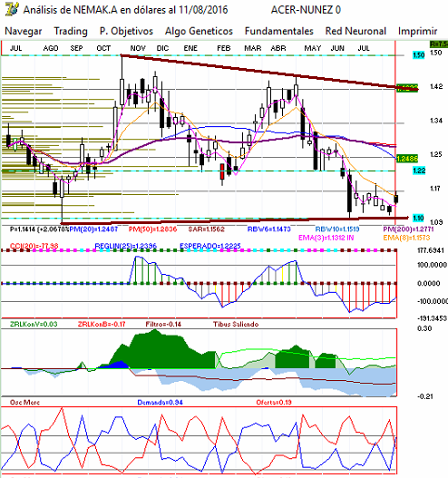
Task: Select the PM(20)=1.2487 indicator label
Action: click(93, 229)
